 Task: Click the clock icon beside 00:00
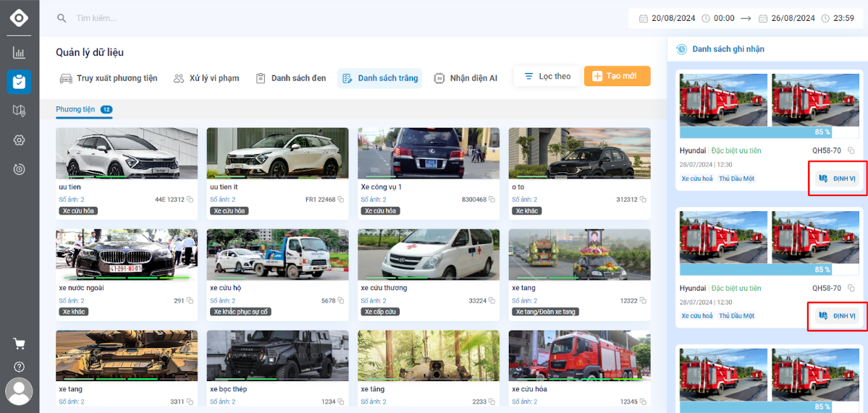point(706,18)
